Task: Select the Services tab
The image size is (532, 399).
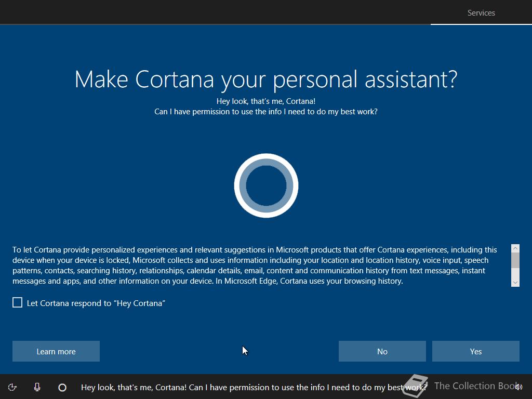Action: click(481, 13)
